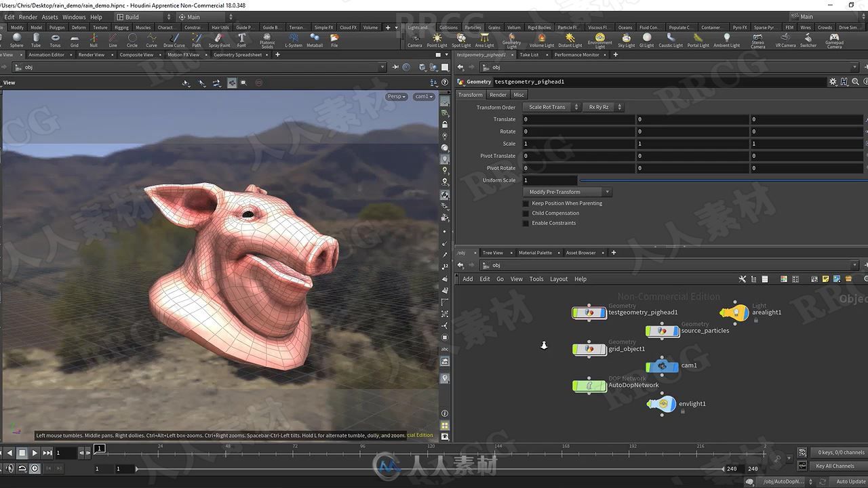868x488 pixels.
Task: Add a Gamepad Camera
Action: pyautogui.click(x=834, y=41)
